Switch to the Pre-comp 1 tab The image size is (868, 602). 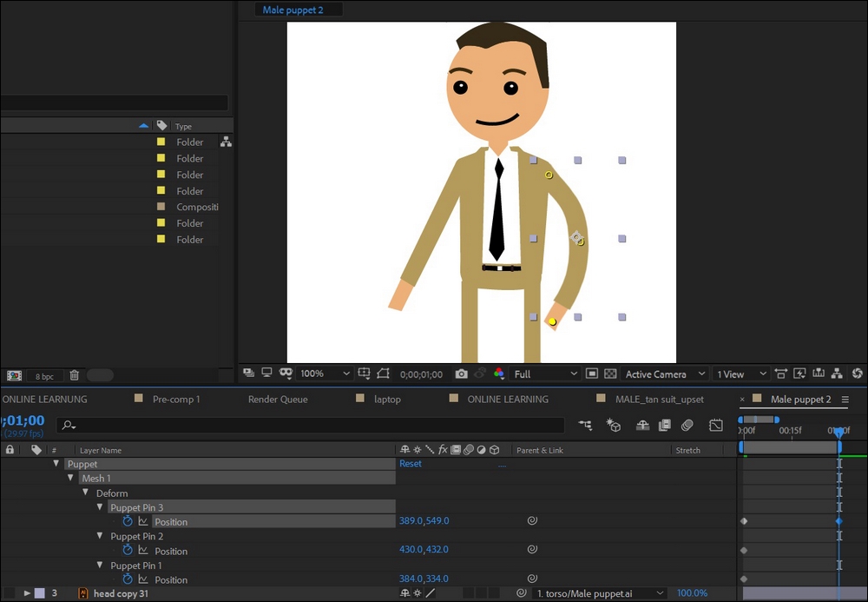[176, 400]
